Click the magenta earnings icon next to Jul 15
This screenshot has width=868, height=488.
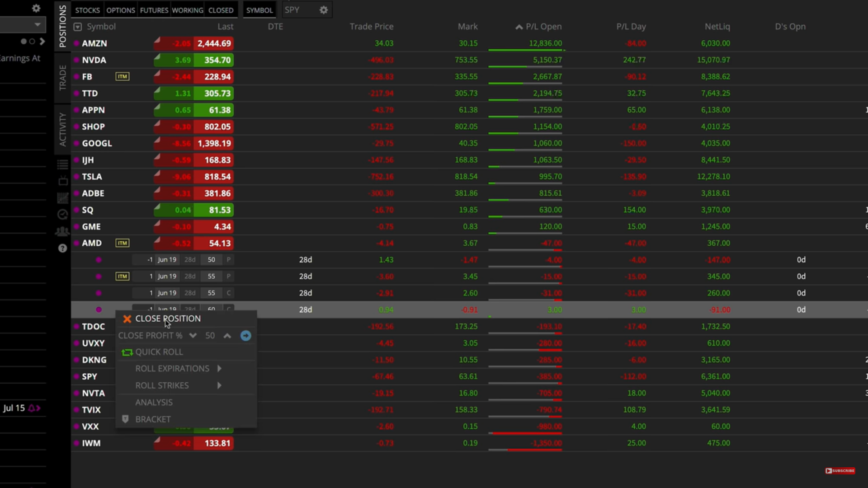pos(34,408)
